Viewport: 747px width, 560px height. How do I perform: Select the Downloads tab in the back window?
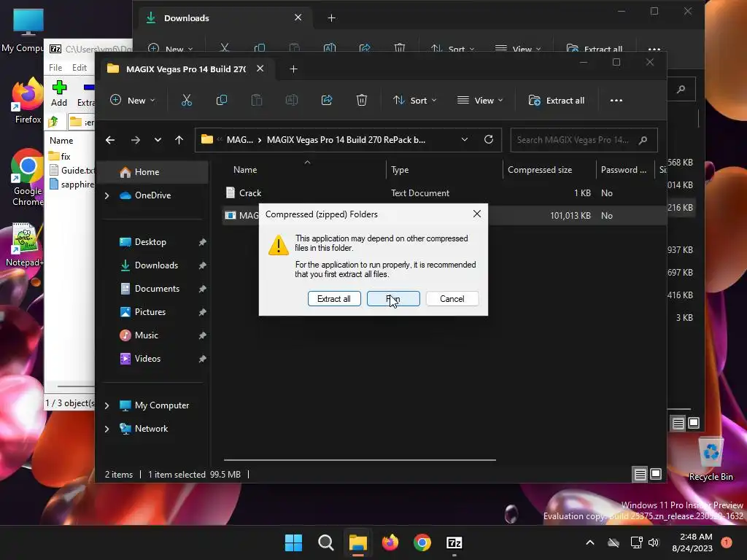click(225, 18)
